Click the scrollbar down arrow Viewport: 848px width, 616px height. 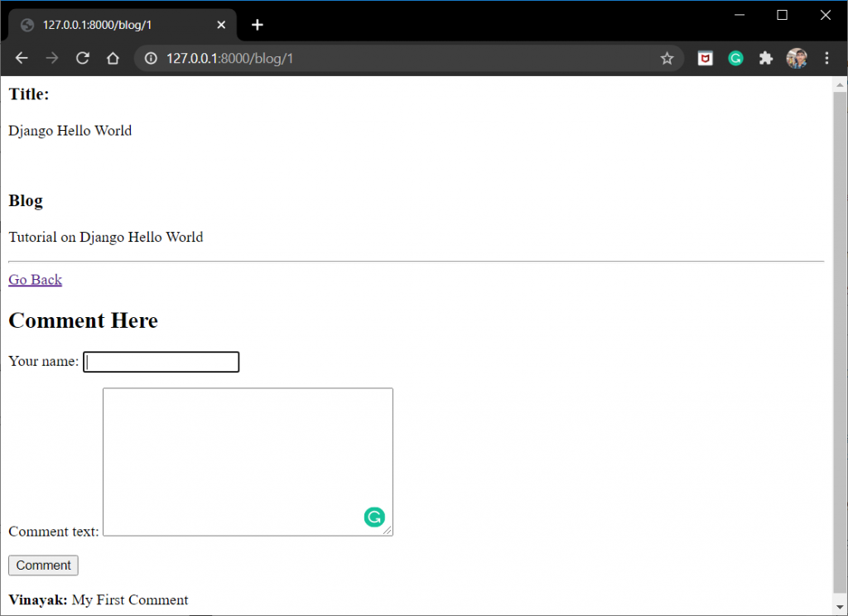pyautogui.click(x=840, y=608)
